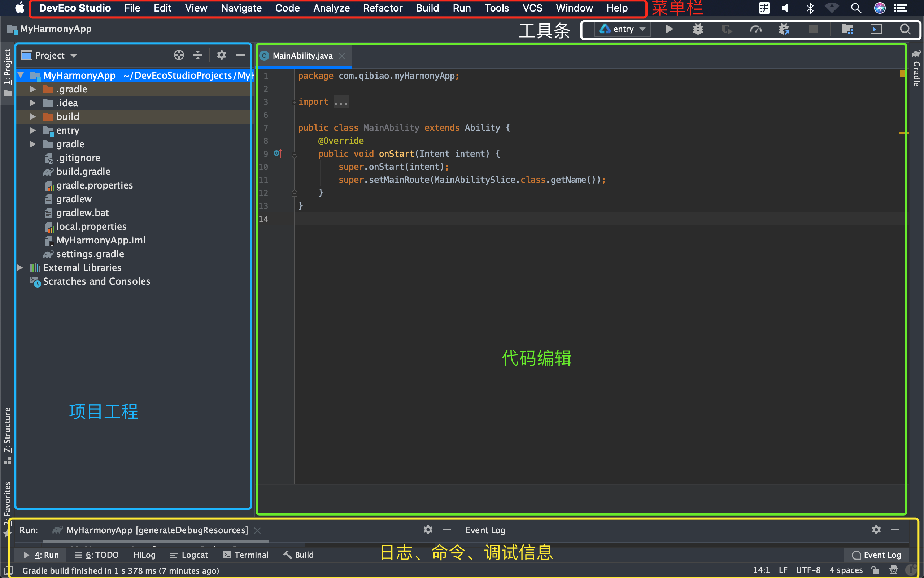Open the entry run configuration dropdown
The width and height of the screenshot is (924, 578).
point(623,29)
